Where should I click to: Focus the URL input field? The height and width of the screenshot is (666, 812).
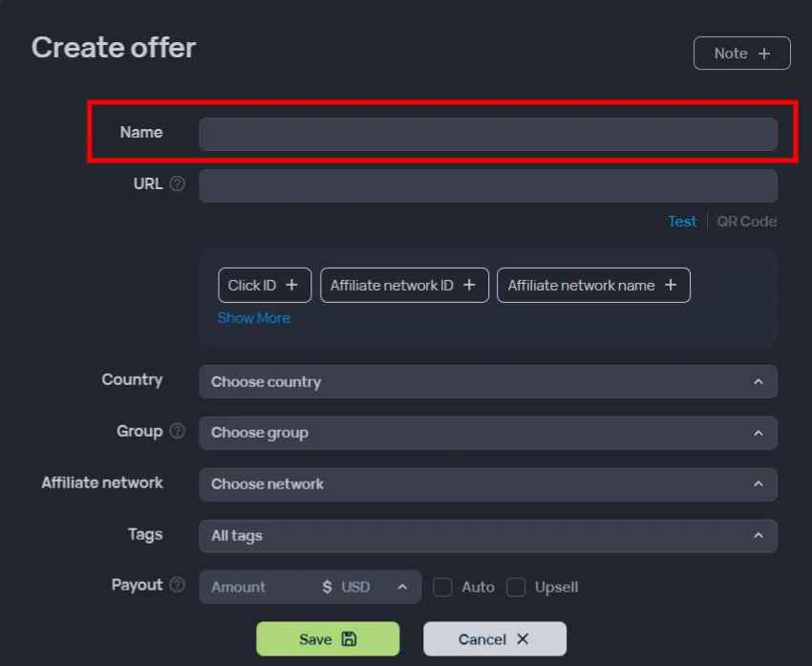click(488, 186)
